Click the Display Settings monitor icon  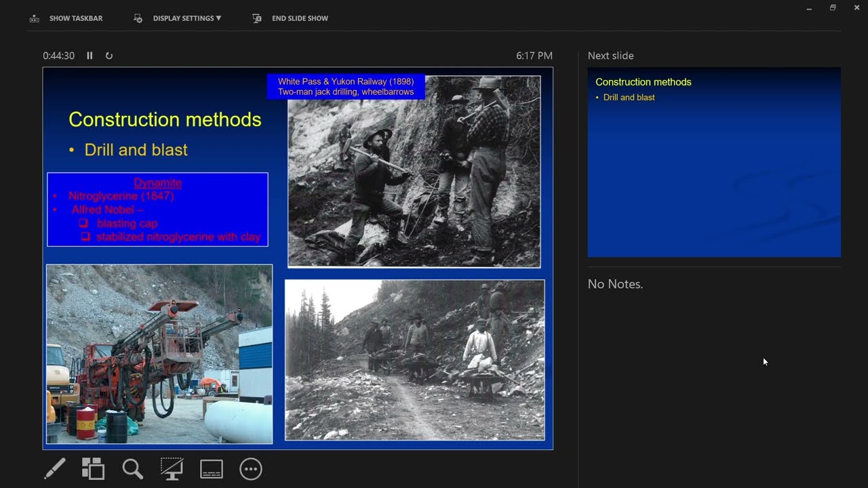(x=138, y=18)
